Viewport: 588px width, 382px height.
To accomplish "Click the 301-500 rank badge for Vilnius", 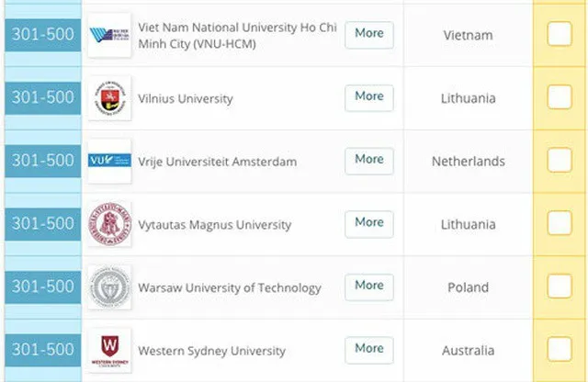I will click(43, 98).
